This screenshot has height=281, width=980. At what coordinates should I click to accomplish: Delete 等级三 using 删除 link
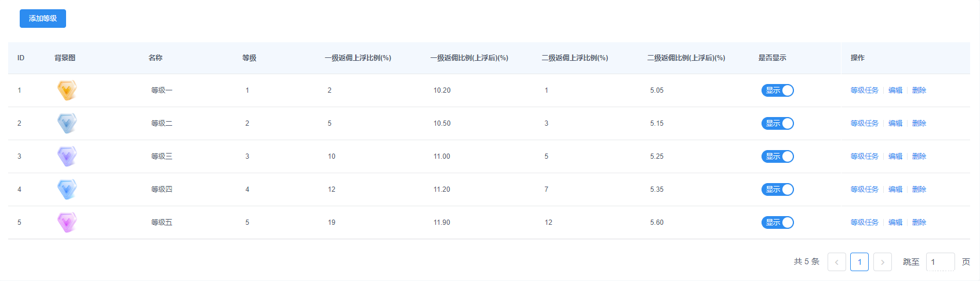pyautogui.click(x=919, y=156)
